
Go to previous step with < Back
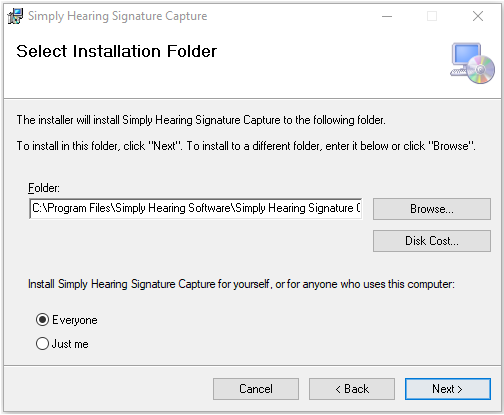(352, 389)
